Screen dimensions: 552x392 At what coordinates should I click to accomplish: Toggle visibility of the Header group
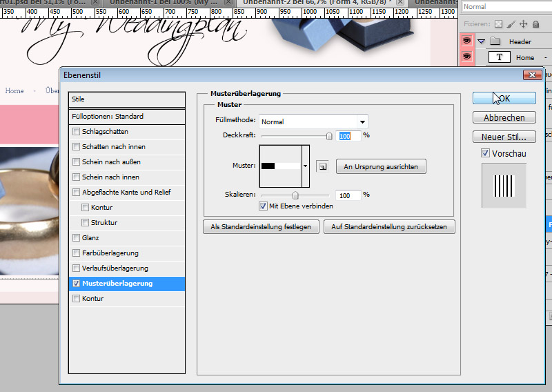click(x=466, y=41)
